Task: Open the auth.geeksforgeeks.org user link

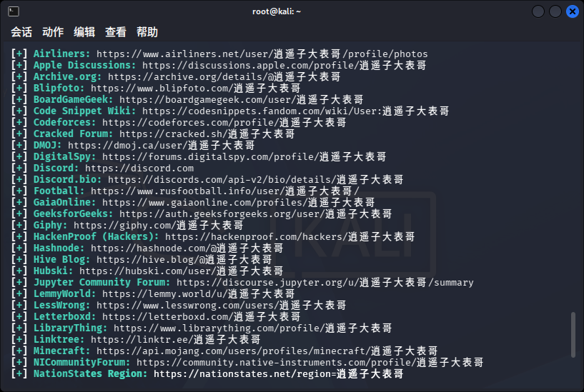Action: pyautogui.click(x=256, y=214)
